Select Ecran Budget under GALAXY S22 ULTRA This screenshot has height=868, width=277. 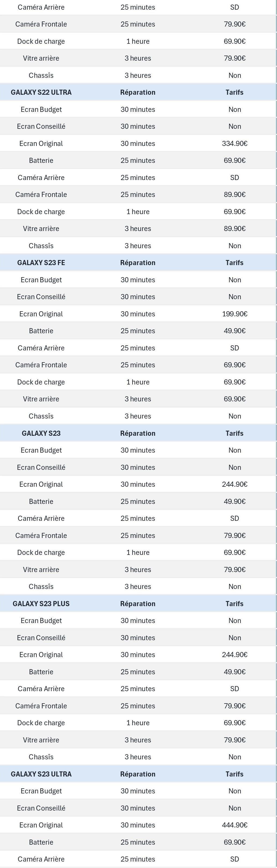point(41,109)
